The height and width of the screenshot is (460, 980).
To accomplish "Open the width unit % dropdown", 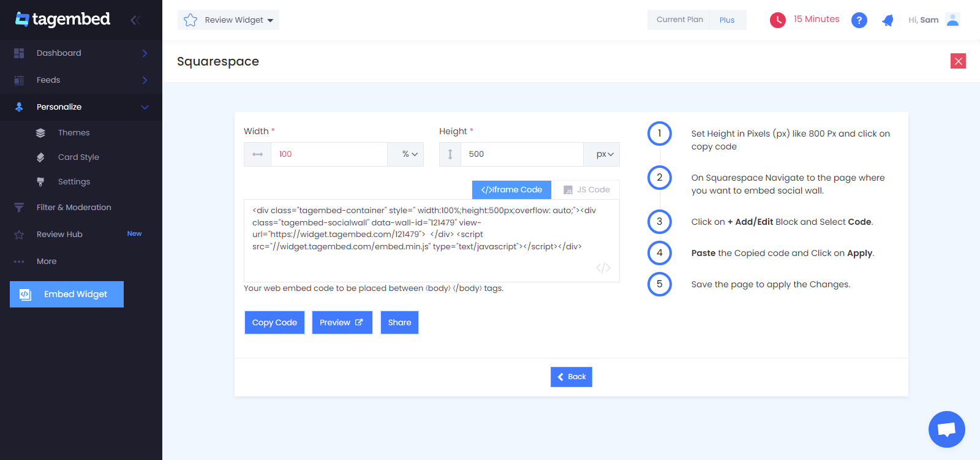I will 405,154.
